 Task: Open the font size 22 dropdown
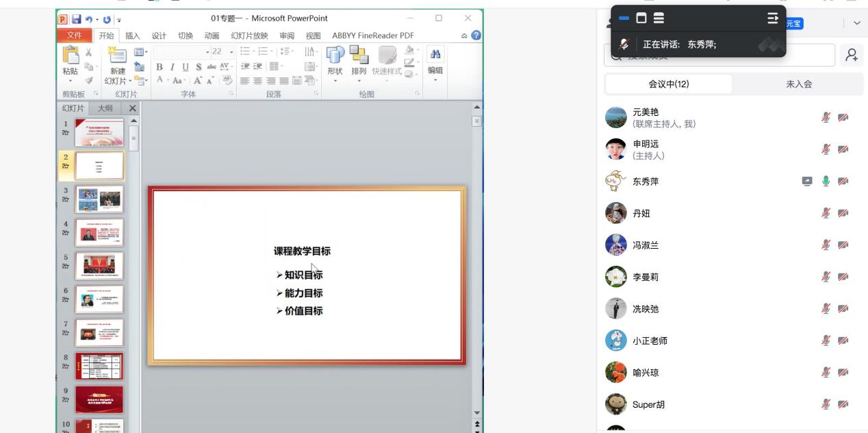click(231, 52)
